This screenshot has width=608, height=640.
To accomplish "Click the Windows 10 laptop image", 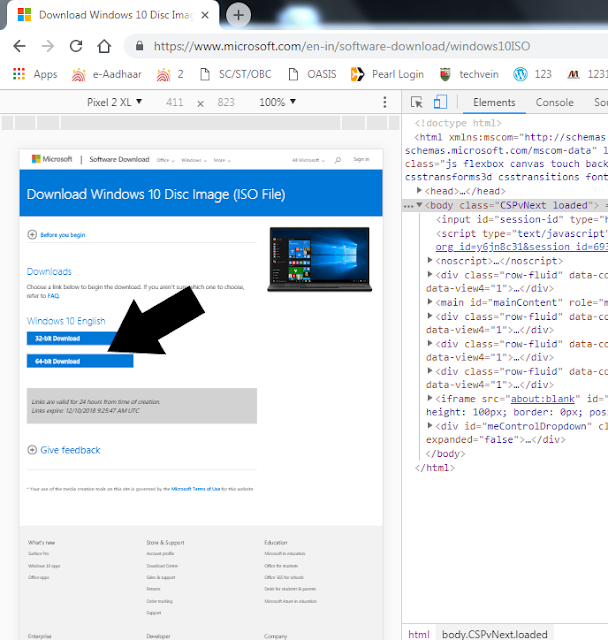I will 320,259.
